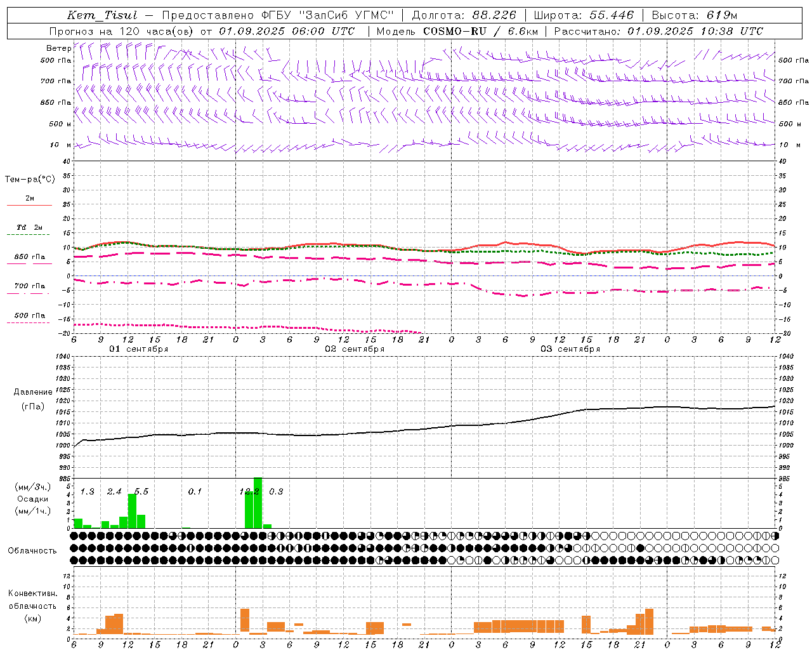Click the precipitation total "1.3"
The width and height of the screenshot is (812, 650).
click(x=87, y=492)
